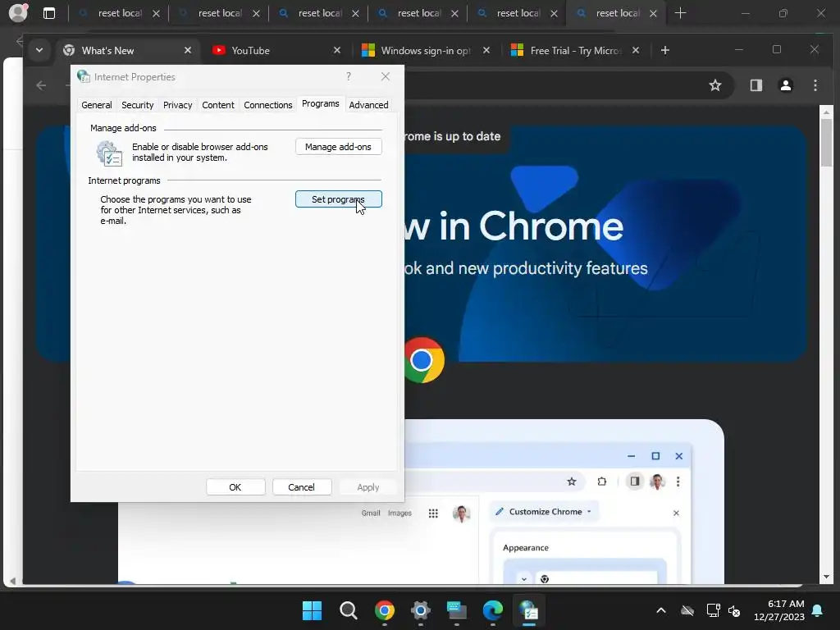Select the first 'reset local' Edge tab
Screen dimensions: 840x630
pos(119,13)
